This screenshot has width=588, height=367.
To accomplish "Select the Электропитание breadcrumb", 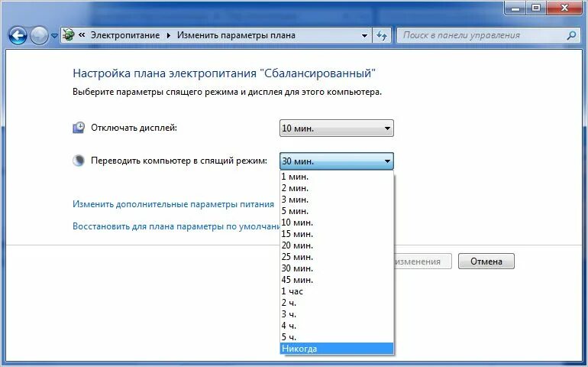I will (125, 35).
